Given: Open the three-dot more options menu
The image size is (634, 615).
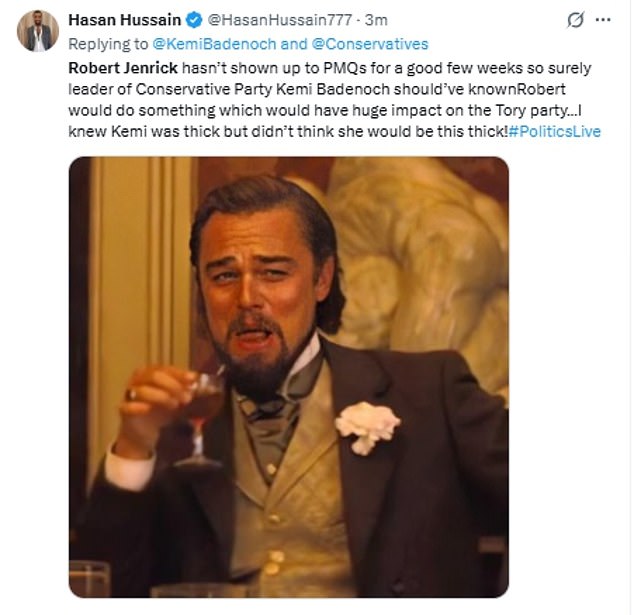Looking at the screenshot, I should click(603, 20).
